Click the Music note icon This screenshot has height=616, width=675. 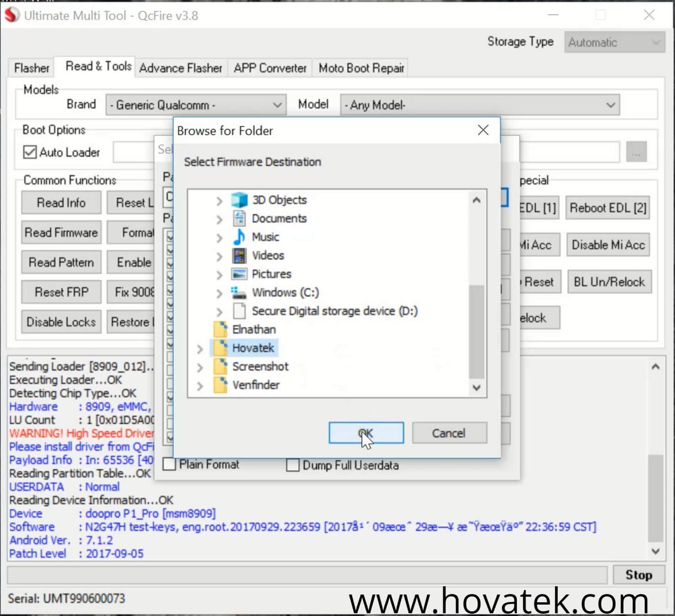[239, 237]
